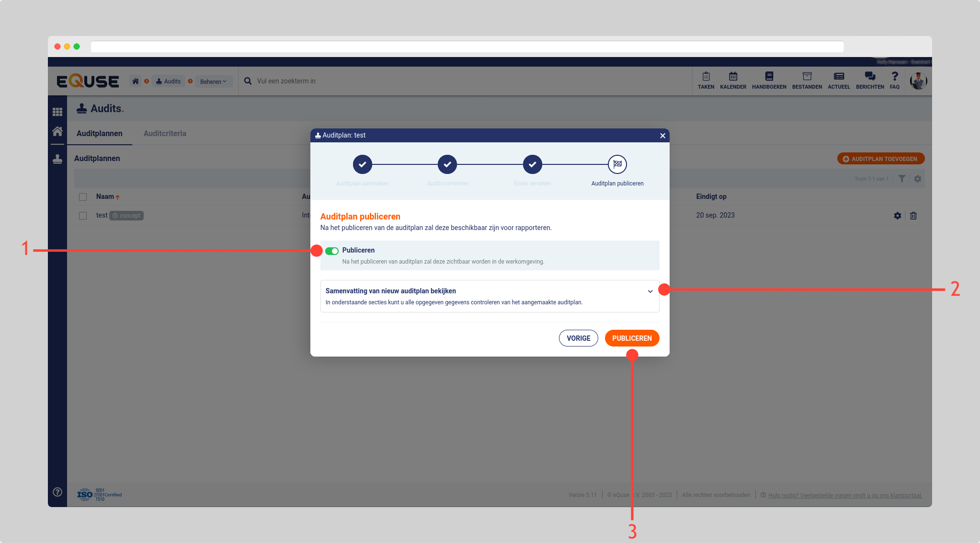Open the FAQ question mark icon
The image size is (980, 543).
coord(895,81)
